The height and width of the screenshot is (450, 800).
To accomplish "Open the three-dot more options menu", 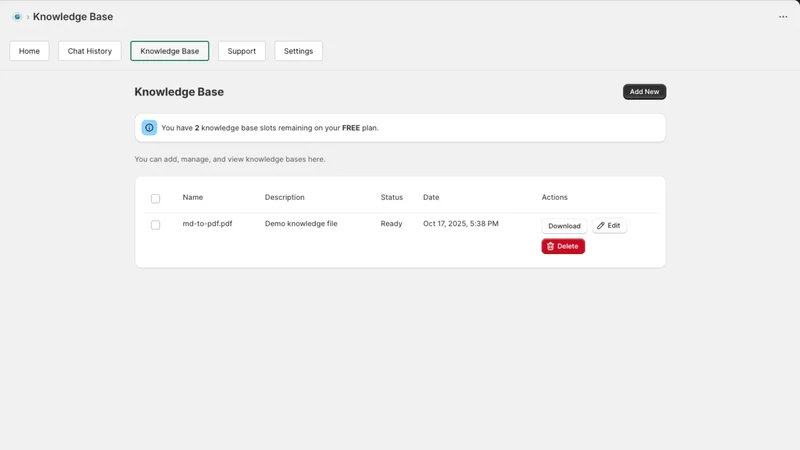I will pyautogui.click(x=783, y=17).
